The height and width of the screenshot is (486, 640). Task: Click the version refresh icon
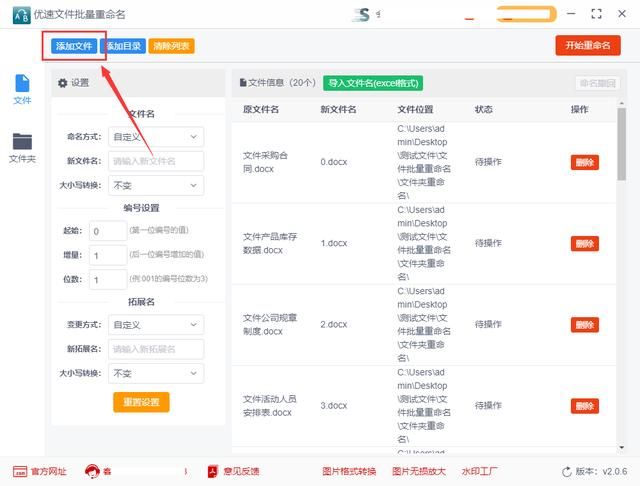click(x=567, y=472)
